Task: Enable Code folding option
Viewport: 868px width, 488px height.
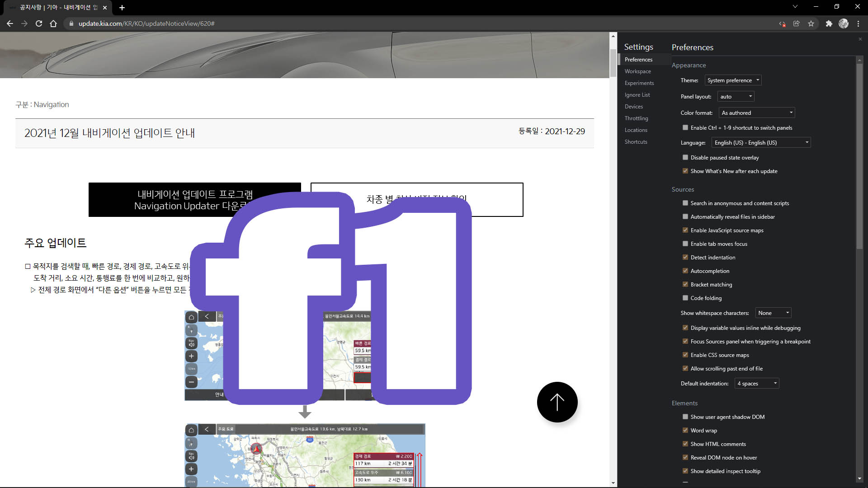Action: (x=685, y=298)
